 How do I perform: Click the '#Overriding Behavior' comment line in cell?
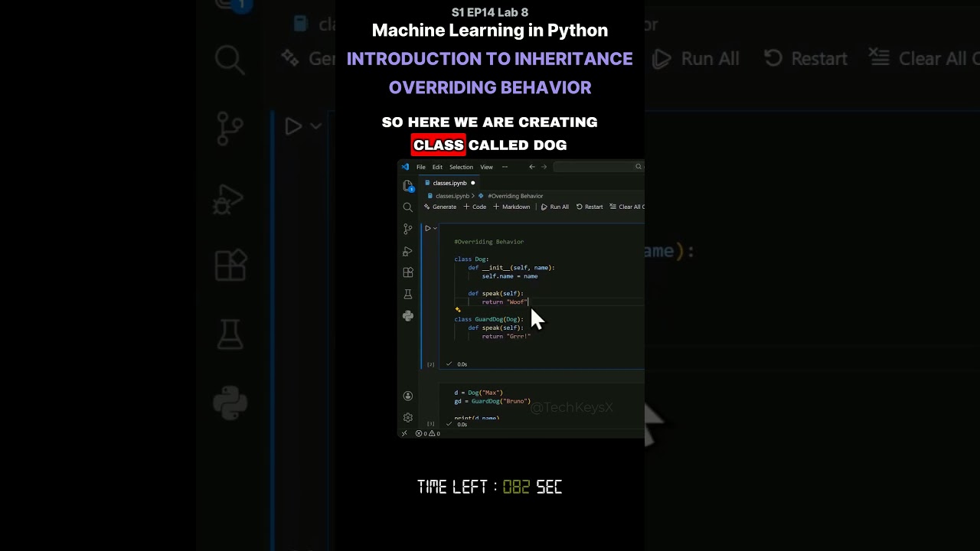click(x=489, y=242)
